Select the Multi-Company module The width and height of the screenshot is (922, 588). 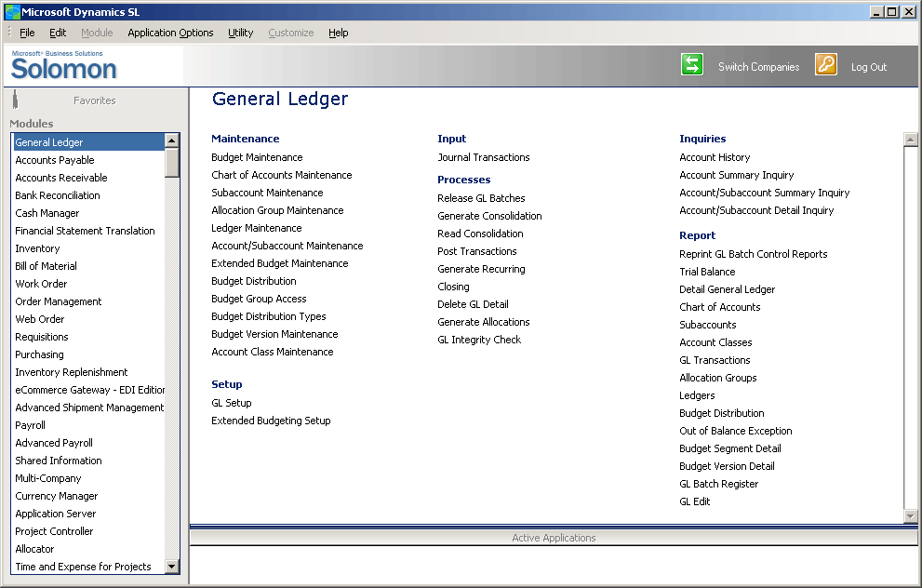pos(48,478)
